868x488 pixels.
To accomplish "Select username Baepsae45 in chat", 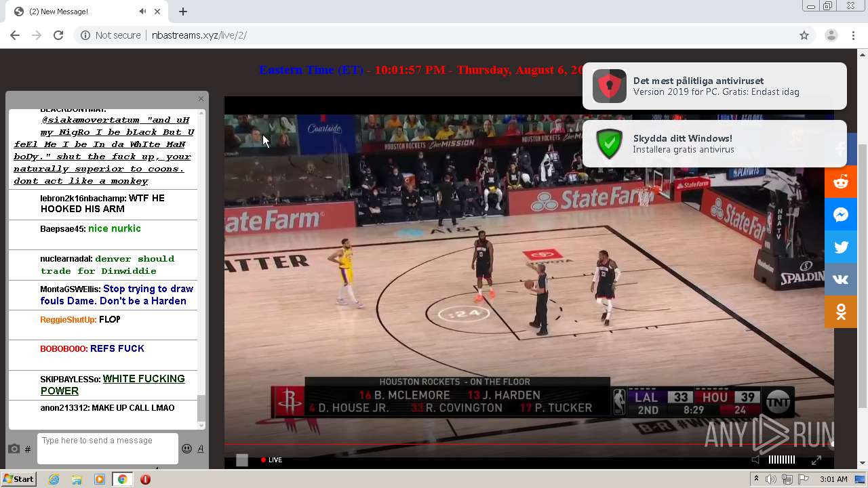I will click(x=62, y=229).
